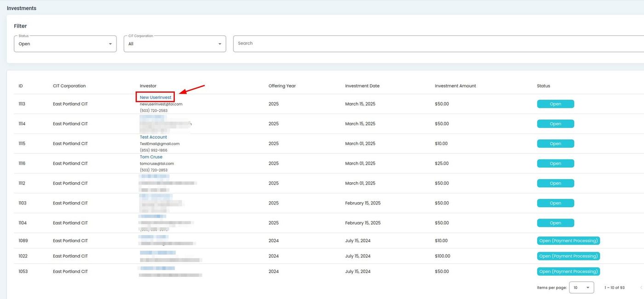Open the Status filter dropdown

click(x=65, y=44)
